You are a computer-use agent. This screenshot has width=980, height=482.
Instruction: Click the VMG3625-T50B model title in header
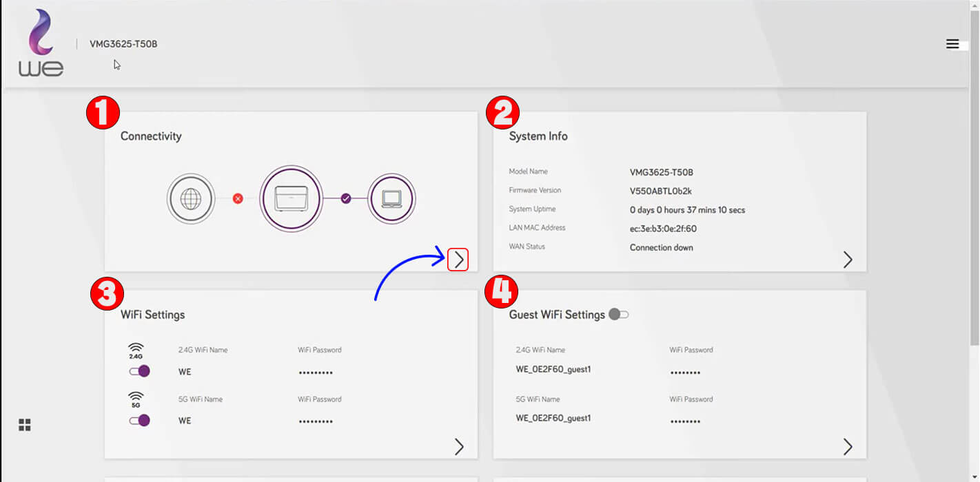click(x=123, y=44)
